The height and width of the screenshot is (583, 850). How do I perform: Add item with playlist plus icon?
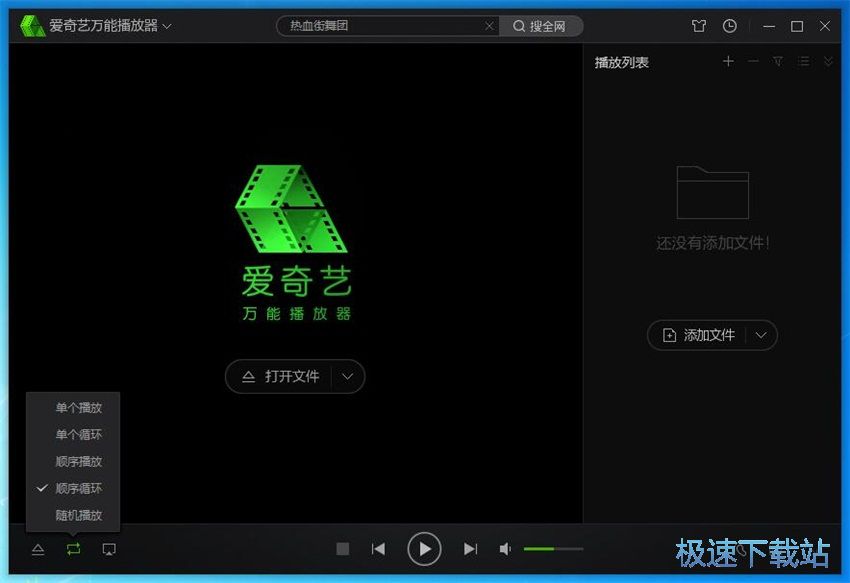728,61
